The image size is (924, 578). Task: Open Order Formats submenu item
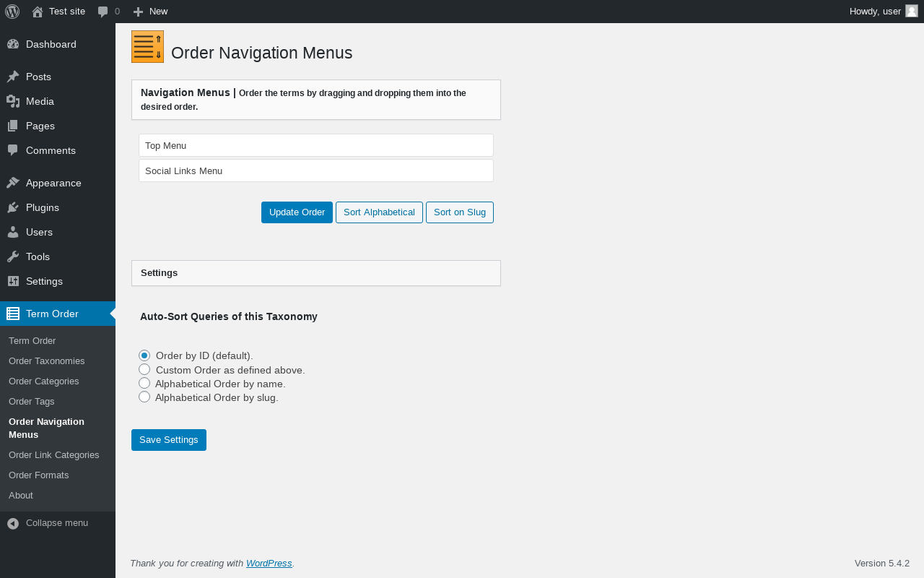[x=39, y=475]
